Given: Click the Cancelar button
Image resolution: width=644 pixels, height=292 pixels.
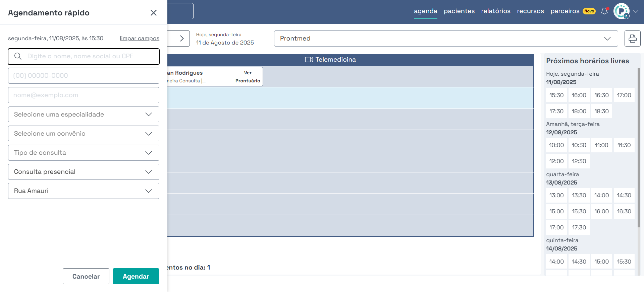Looking at the screenshot, I should (86, 276).
